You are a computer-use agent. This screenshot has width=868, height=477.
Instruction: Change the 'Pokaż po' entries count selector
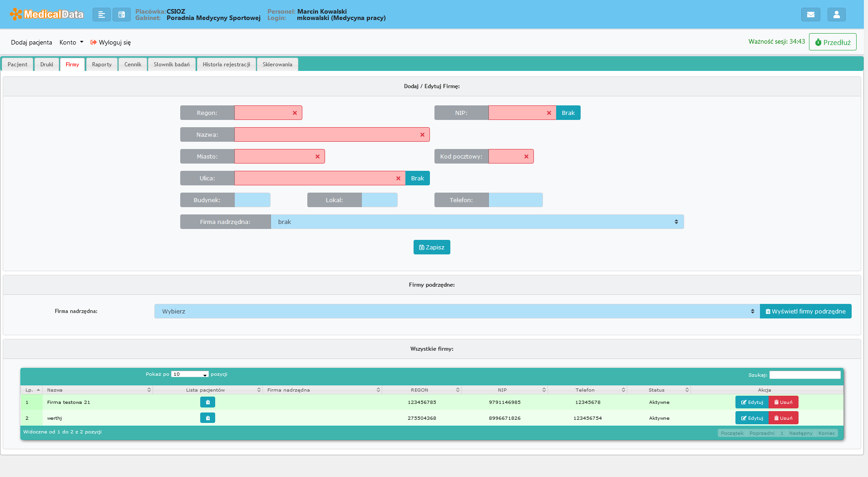coord(189,374)
